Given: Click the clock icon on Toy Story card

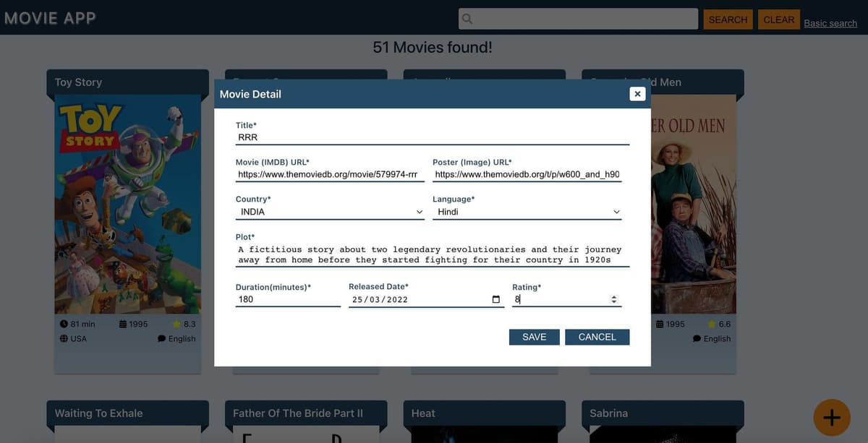Looking at the screenshot, I should point(64,324).
